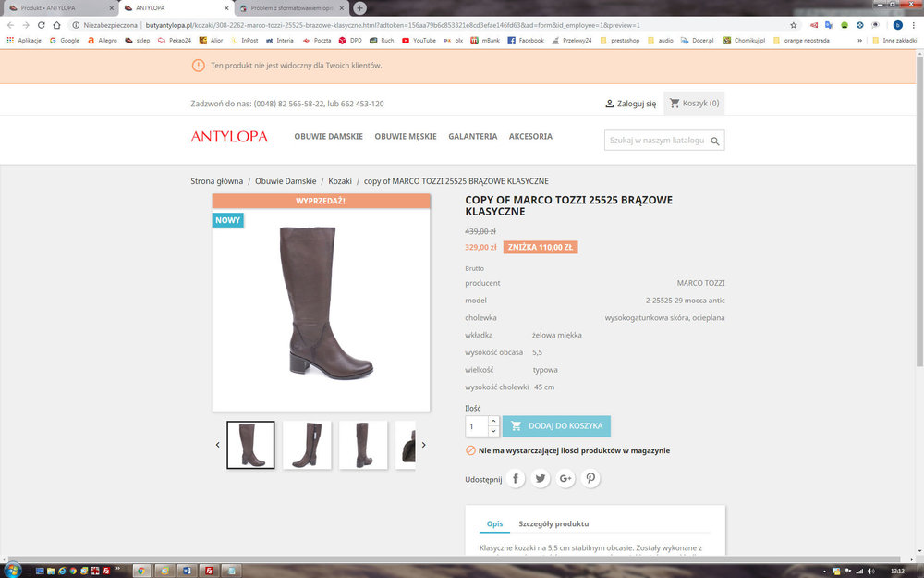Screen dimensions: 924x578
Task: Switch to the Produkt • ANTYLOPA tab
Action: 59,8
